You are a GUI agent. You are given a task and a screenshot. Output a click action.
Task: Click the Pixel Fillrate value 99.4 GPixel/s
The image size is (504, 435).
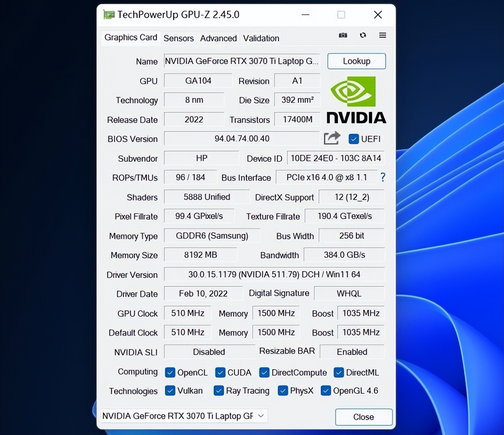point(199,216)
